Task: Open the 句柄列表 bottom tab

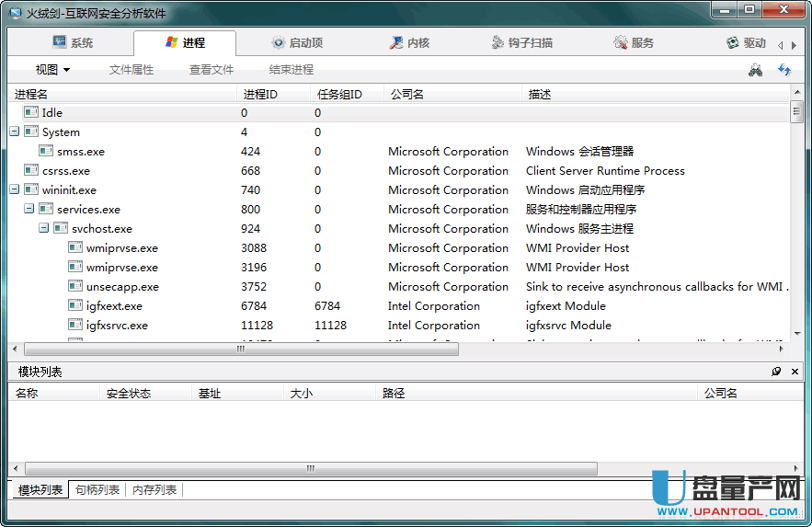Action: pyautogui.click(x=97, y=490)
